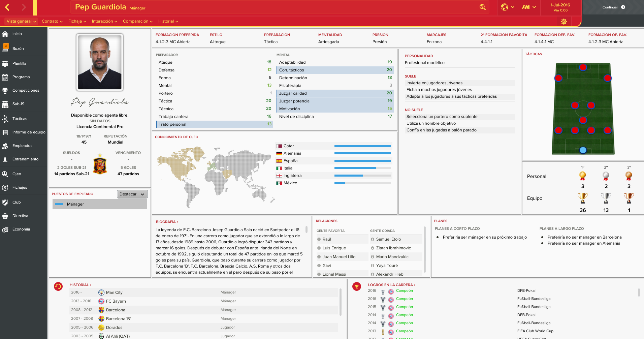Click Raúl's info icon
Screen dimensions: 644x339
[319, 239]
